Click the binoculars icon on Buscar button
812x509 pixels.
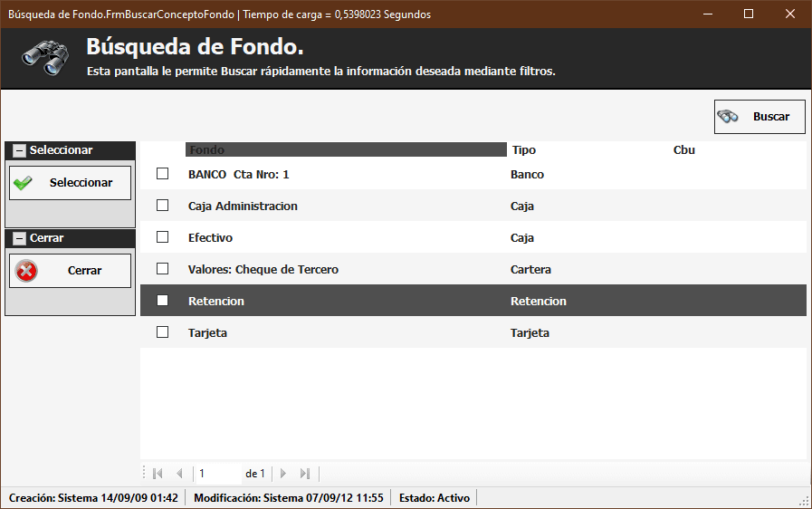coord(728,117)
